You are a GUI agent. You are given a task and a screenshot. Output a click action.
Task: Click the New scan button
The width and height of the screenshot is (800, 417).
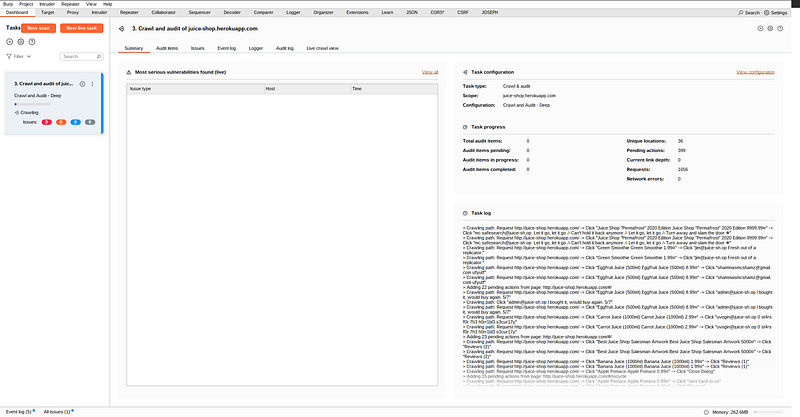point(38,28)
